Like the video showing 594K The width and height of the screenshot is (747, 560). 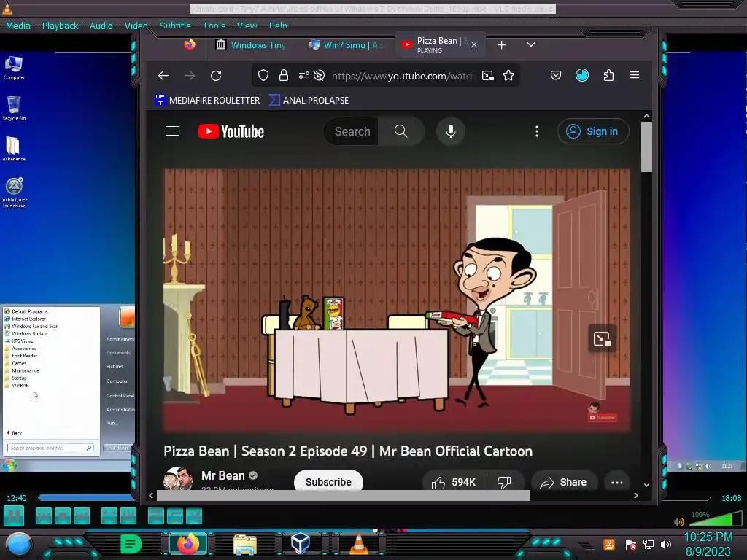[x=454, y=482]
